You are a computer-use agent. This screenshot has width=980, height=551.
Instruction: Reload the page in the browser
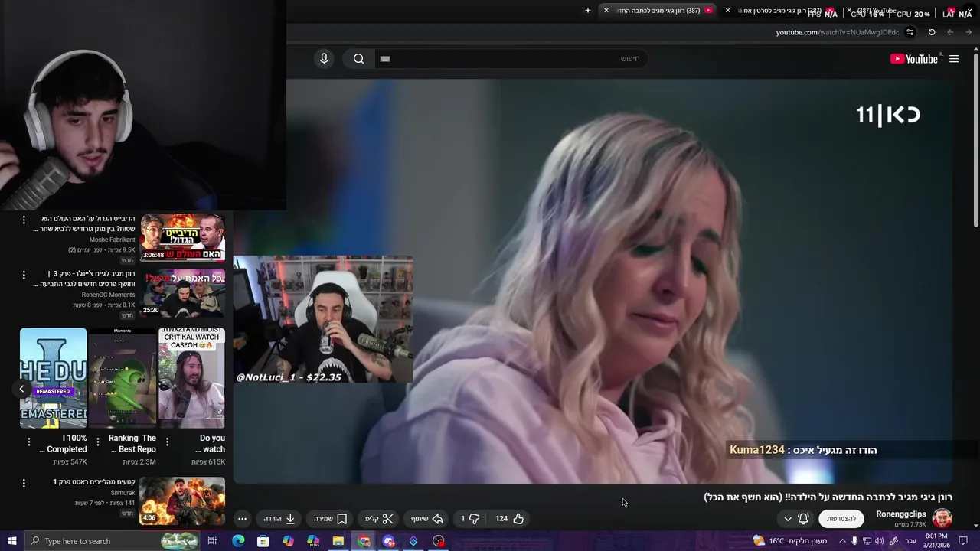coord(932,32)
